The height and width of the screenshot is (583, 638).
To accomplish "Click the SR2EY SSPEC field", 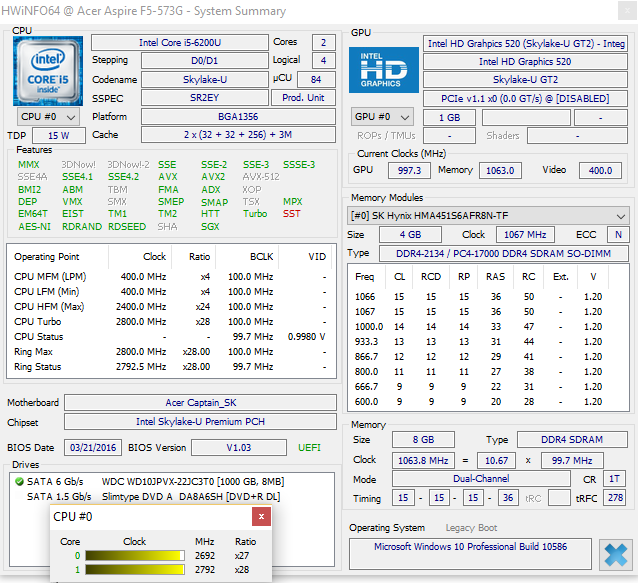I will (205, 98).
